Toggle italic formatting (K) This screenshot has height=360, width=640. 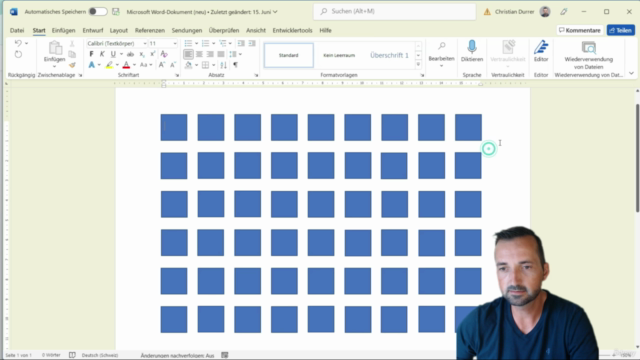(x=102, y=54)
